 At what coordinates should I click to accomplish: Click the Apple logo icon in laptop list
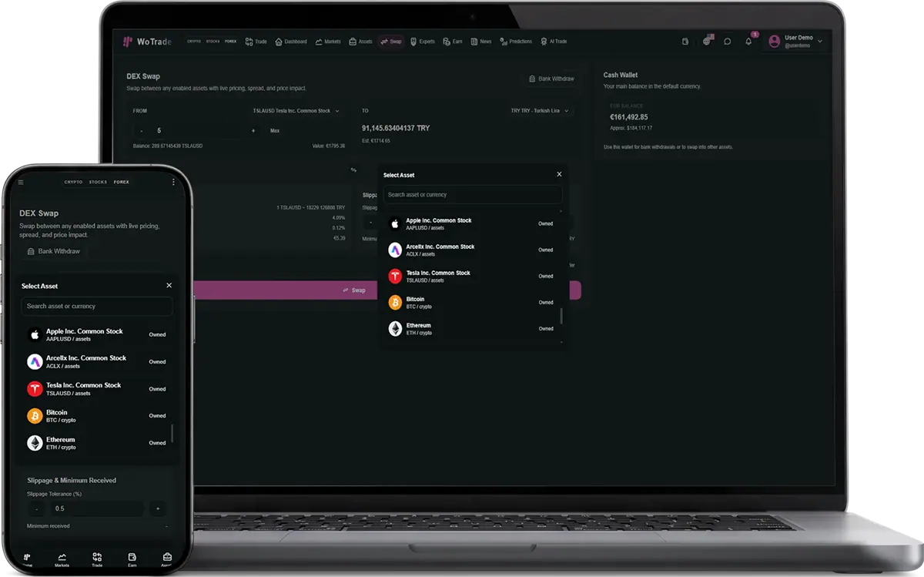click(395, 223)
